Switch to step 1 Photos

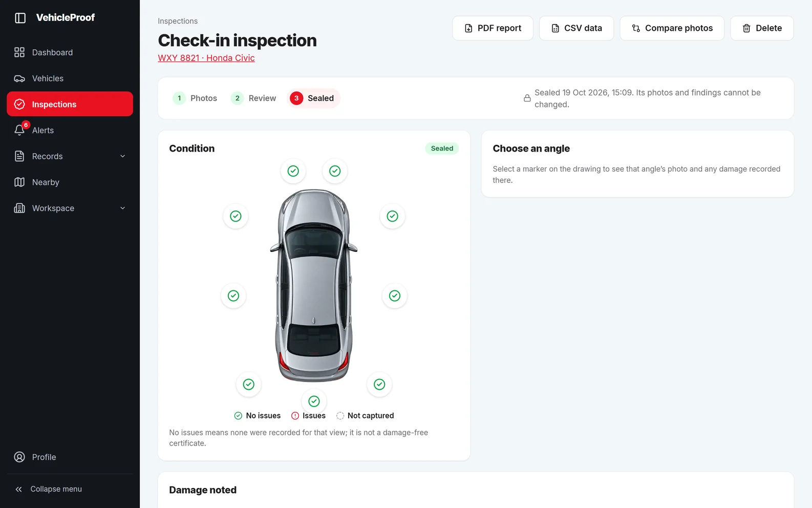(196, 98)
